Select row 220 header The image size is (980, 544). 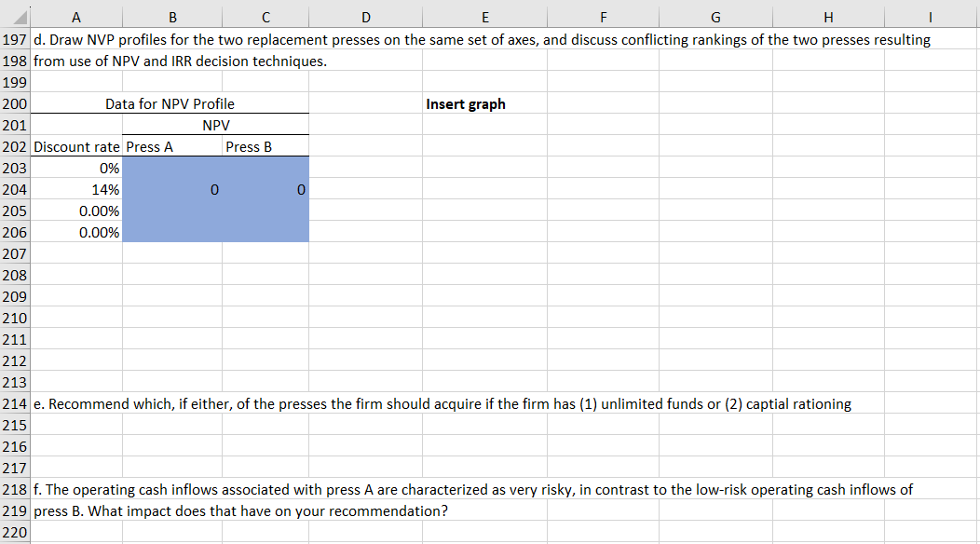pos(15,532)
